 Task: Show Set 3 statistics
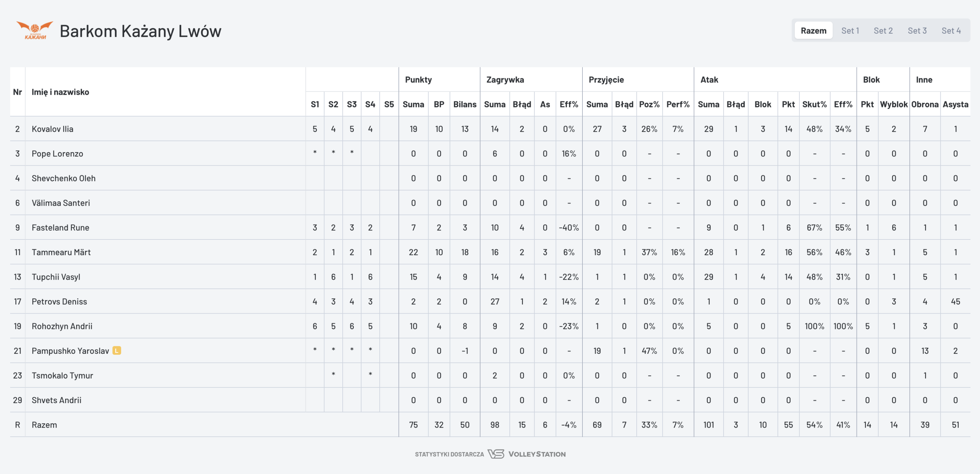click(917, 30)
